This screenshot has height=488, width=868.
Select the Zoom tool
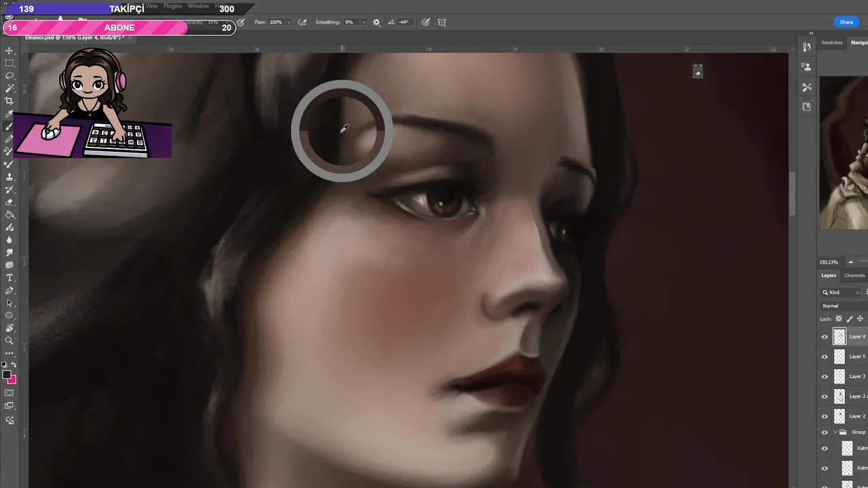coord(9,341)
